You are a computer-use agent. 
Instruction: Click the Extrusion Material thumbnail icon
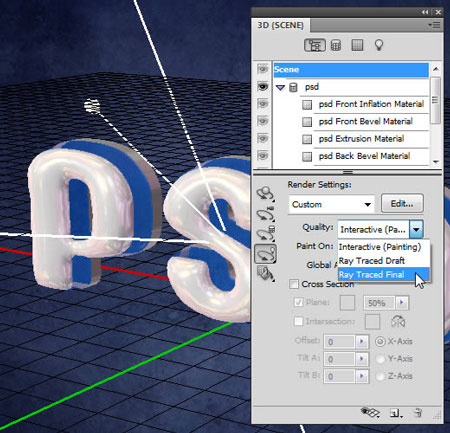(x=307, y=139)
